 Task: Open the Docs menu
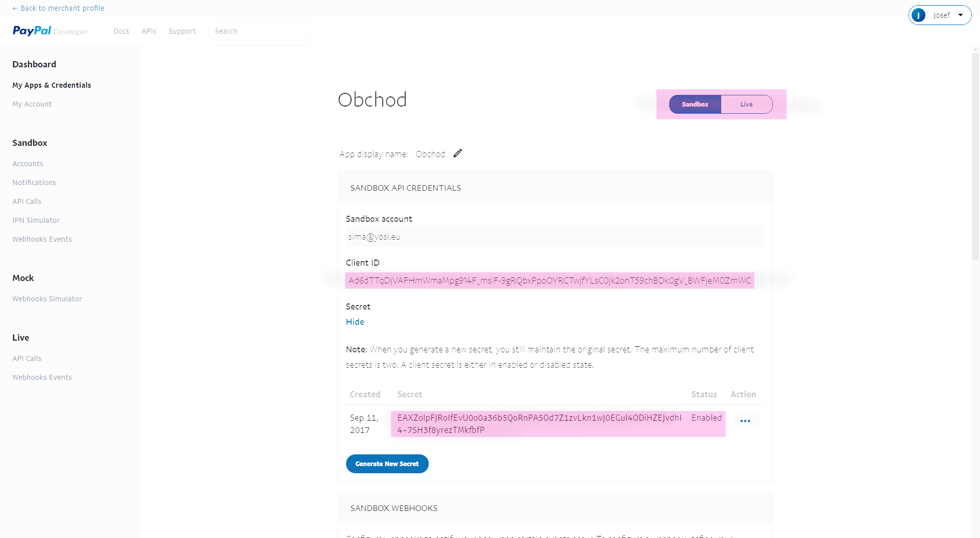point(121,31)
